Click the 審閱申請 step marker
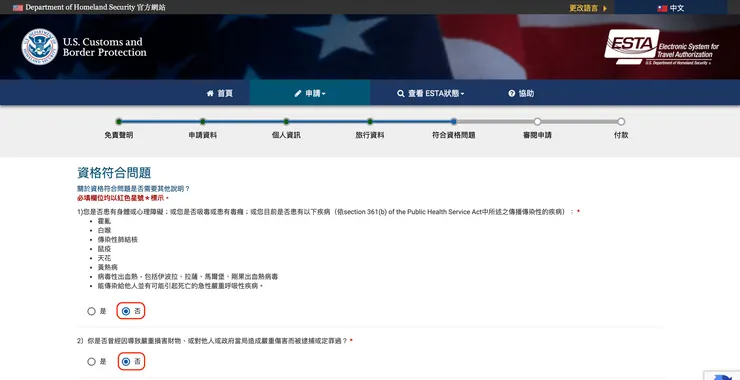The image size is (740, 380). [537, 121]
